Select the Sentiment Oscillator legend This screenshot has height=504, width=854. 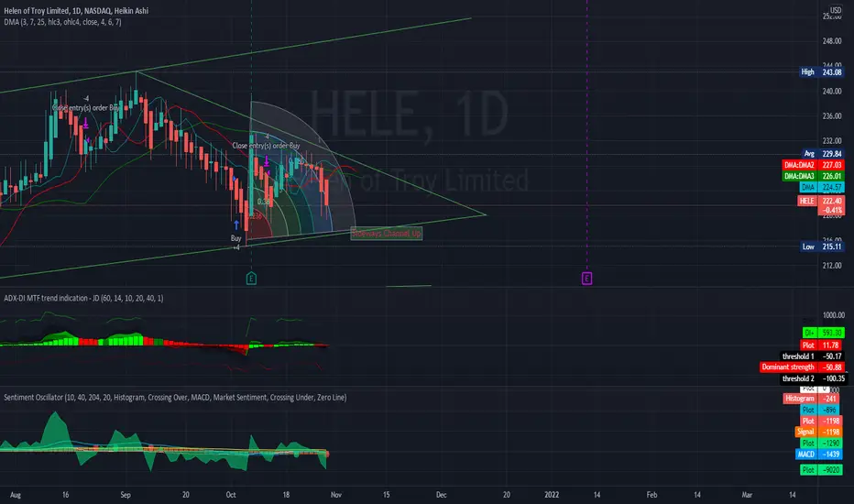175,397
